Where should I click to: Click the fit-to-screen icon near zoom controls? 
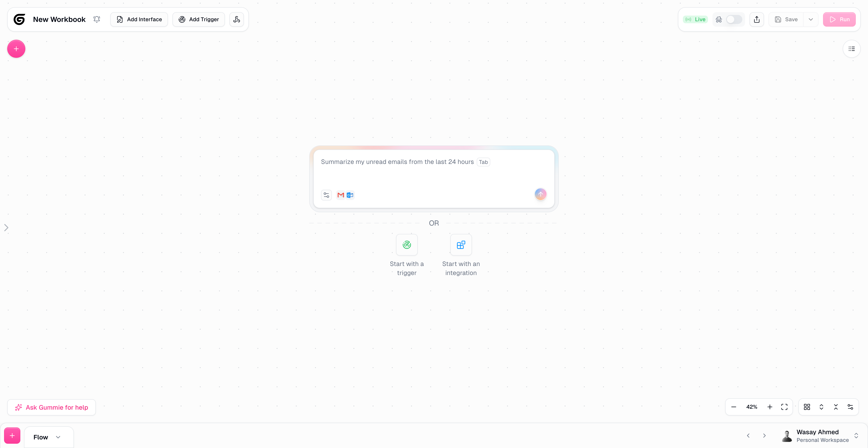(784, 407)
